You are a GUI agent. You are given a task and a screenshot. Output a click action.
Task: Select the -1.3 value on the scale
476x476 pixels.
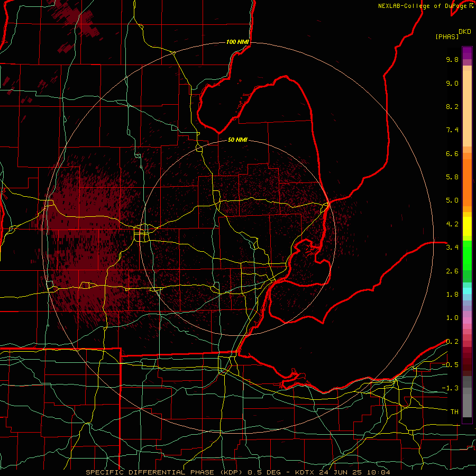[x=450, y=388]
